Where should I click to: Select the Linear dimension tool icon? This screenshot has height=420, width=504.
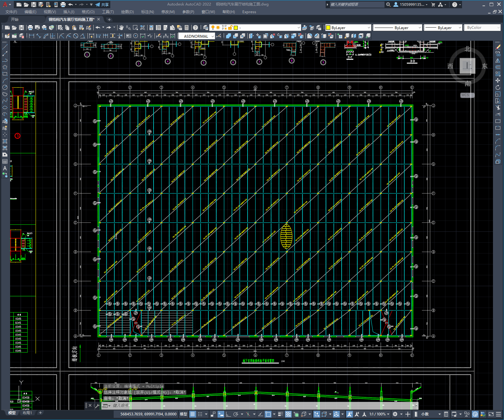(31, 36)
